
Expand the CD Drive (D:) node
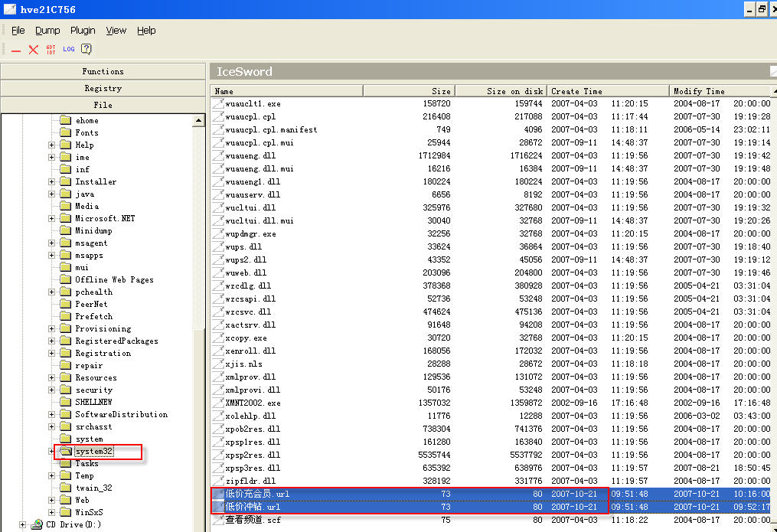(22, 525)
